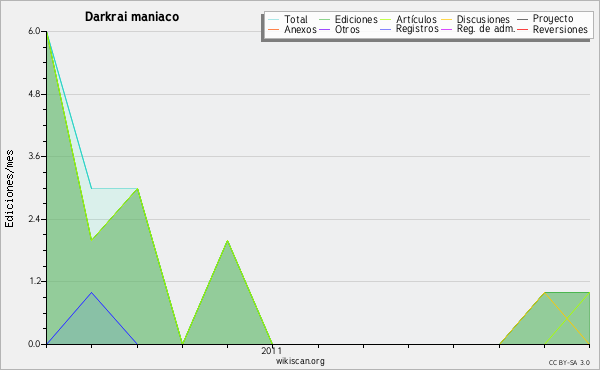Click the cyan Total legend line swatch
Image resolution: width=600 pixels, height=370 pixels.
click(x=274, y=19)
